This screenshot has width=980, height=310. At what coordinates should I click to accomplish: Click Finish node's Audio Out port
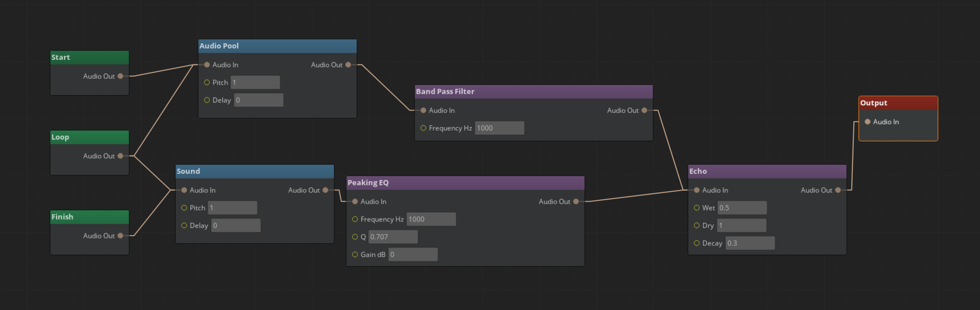tap(120, 236)
